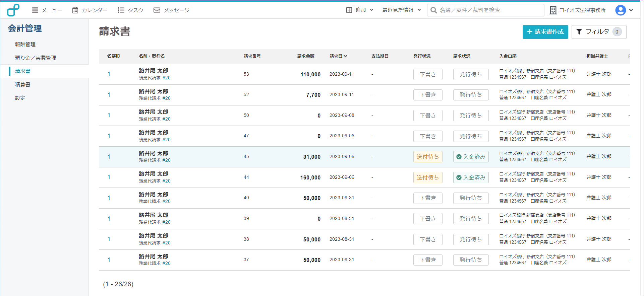This screenshot has height=296, width=644.
Task: Toggle 発行待ち status for invoice 53
Action: (x=471, y=74)
